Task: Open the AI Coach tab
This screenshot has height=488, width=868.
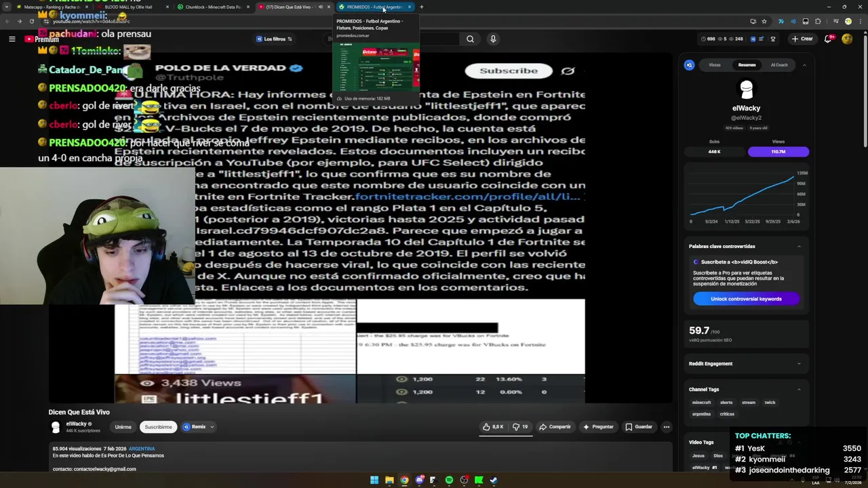Action: (x=779, y=65)
